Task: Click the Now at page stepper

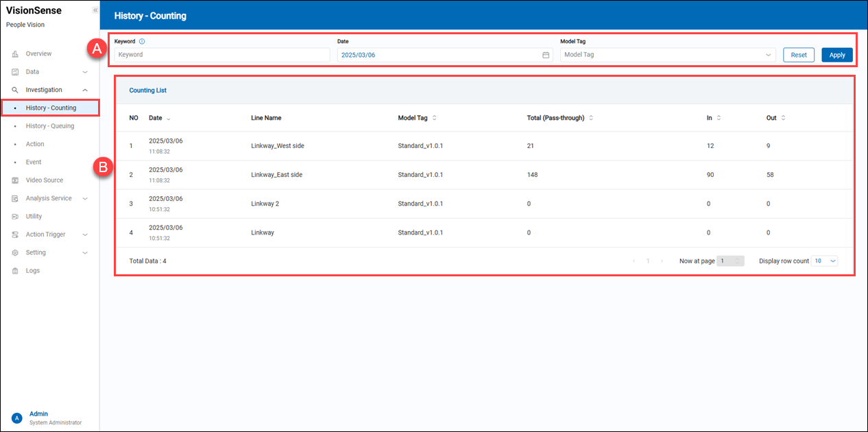Action: 730,261
